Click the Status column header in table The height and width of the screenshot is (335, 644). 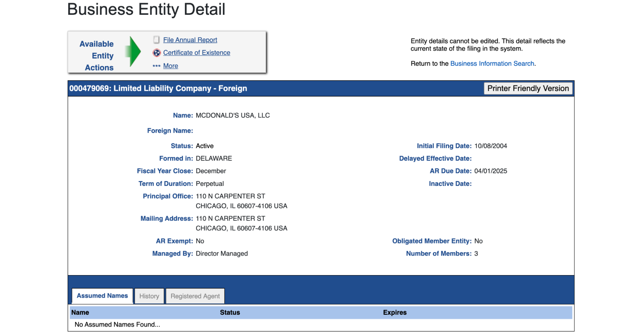(230, 312)
